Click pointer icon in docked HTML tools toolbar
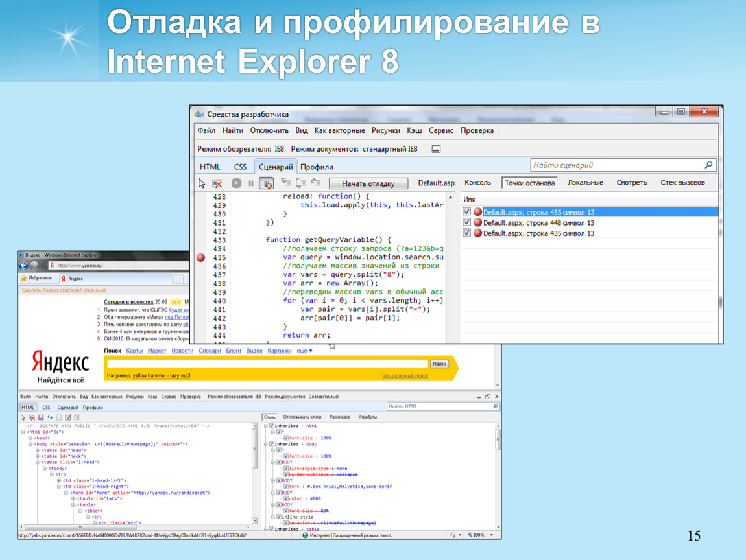Viewport: 746px width, 560px height. 22,417
